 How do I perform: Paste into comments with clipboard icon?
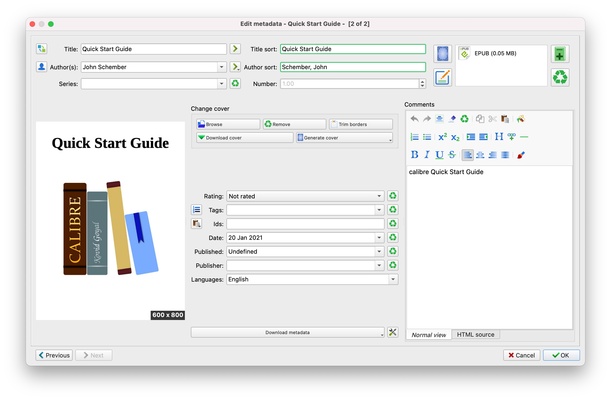pos(505,119)
